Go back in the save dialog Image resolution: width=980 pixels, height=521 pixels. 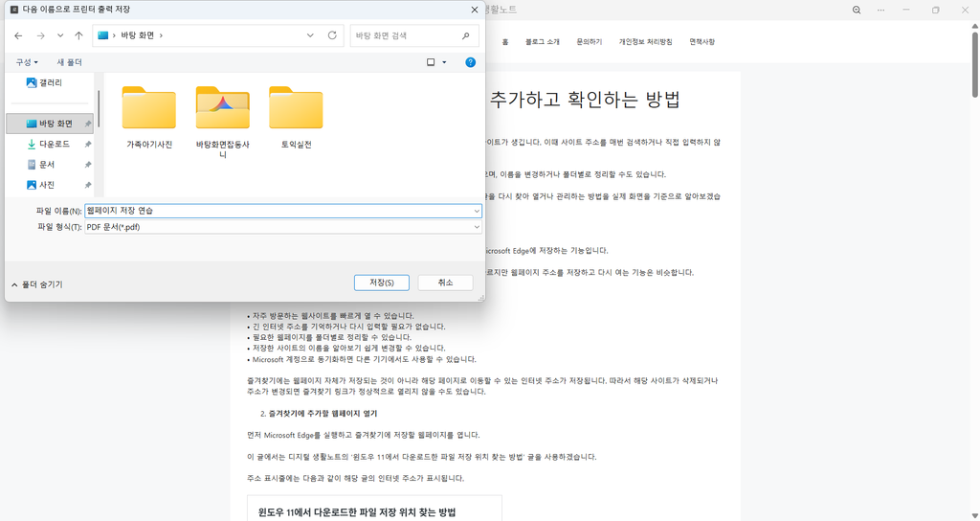tap(18, 35)
